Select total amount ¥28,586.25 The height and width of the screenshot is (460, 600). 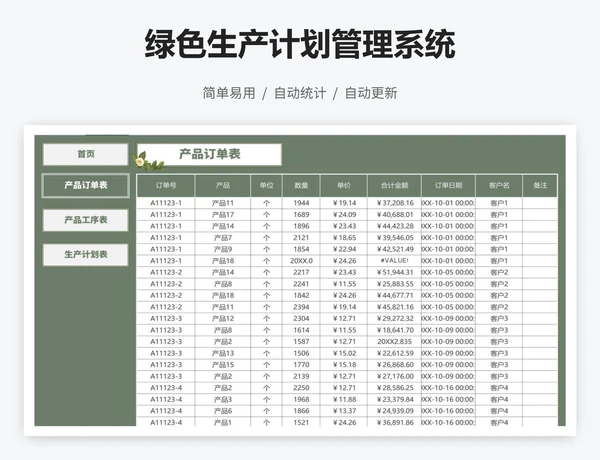[394, 388]
